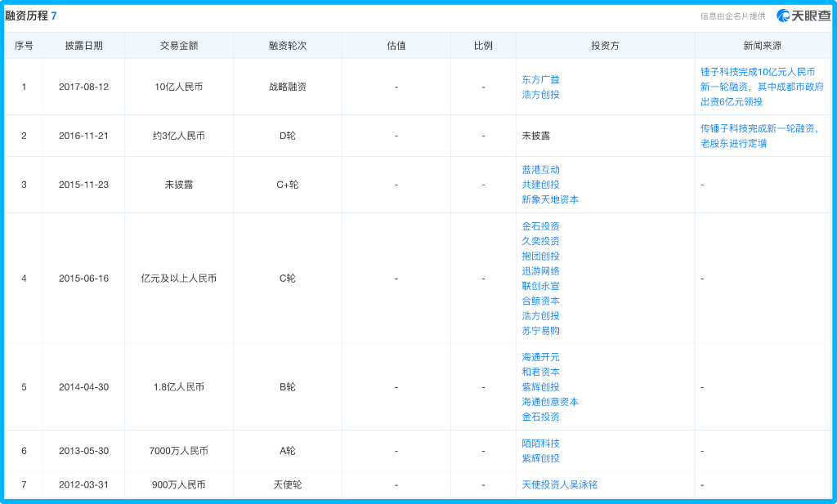This screenshot has width=837, height=504.
Task: Select date cell 2014-04-30
Action: coord(84,387)
